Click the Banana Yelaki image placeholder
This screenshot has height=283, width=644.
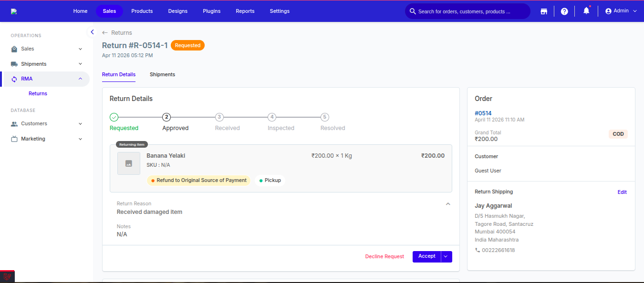(x=129, y=163)
